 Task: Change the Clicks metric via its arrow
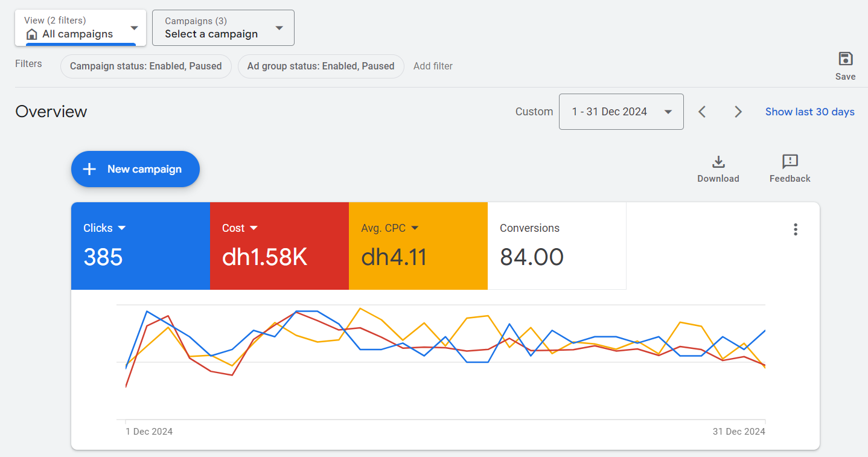[122, 228]
